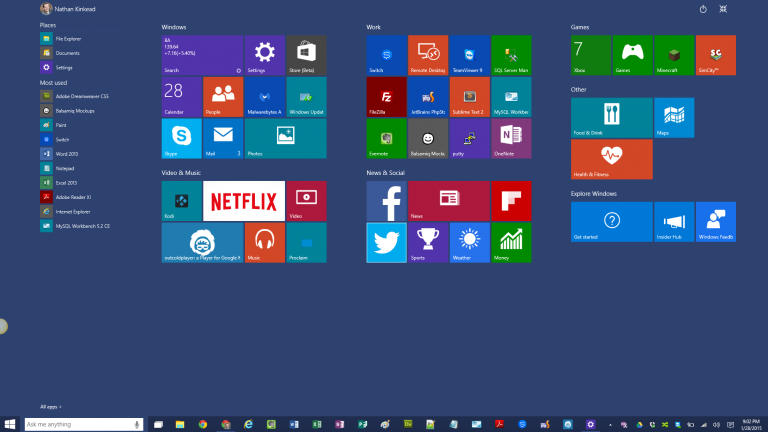Open the Sublime Text 2 tile
The image size is (768, 432).
(x=469, y=97)
